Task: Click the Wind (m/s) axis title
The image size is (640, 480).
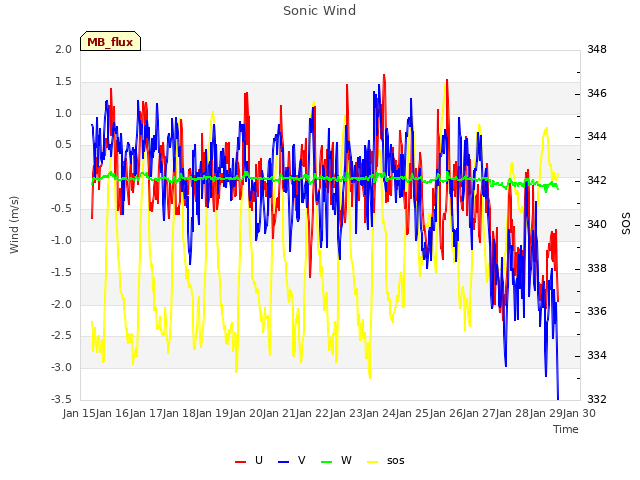Action: pos(14,225)
